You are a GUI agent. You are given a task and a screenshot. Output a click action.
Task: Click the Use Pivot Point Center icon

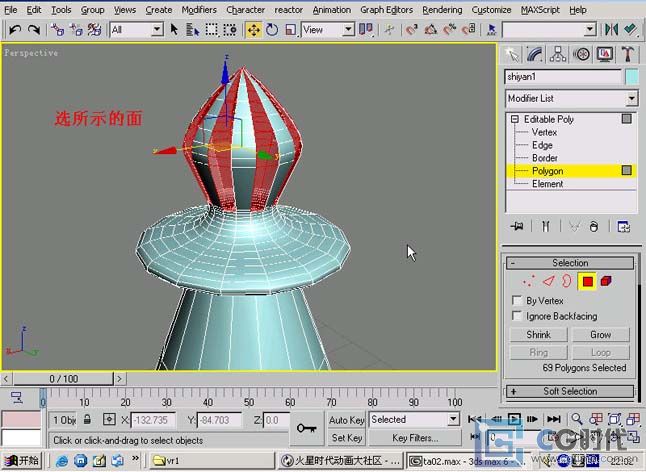(x=366, y=30)
